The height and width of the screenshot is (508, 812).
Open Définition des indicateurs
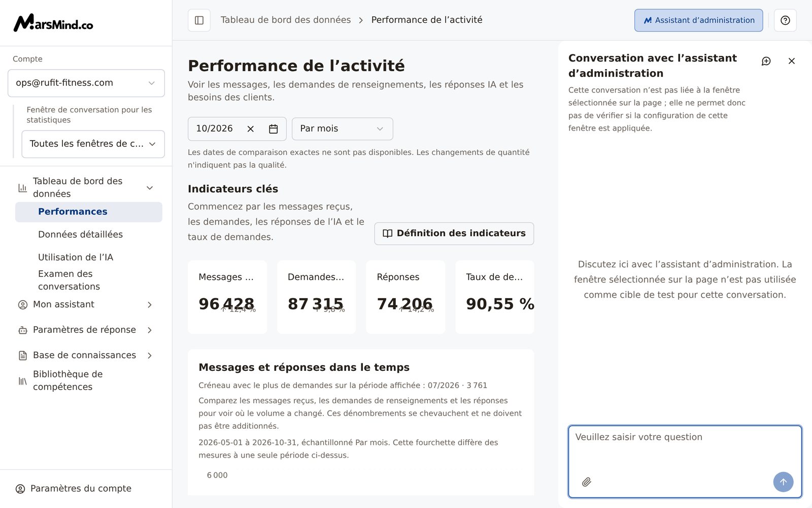pos(454,234)
